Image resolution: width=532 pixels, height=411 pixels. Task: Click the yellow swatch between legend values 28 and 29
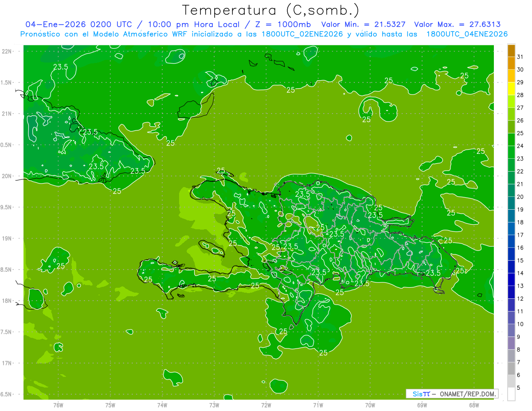pos(511,89)
